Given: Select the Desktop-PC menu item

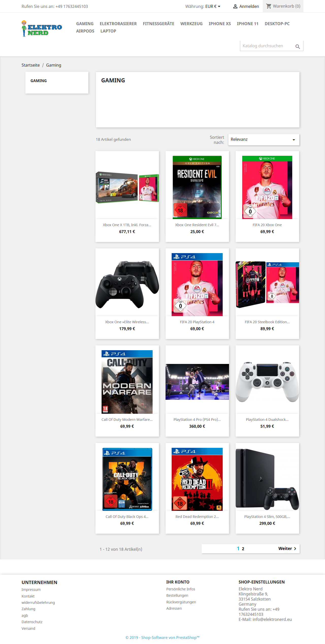Looking at the screenshot, I should [x=277, y=24].
